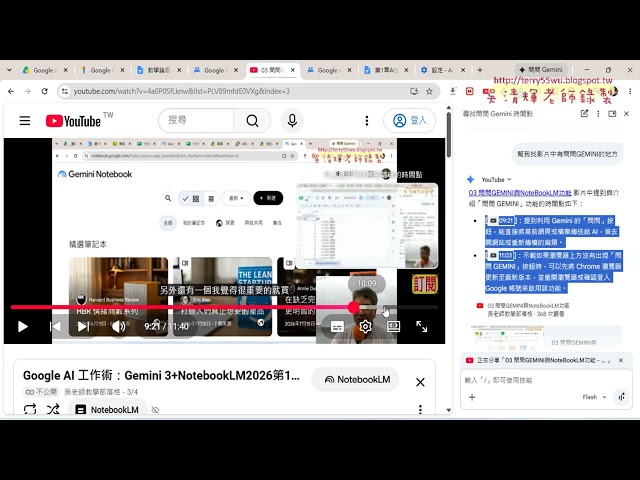Sign in with the 登入 button
This screenshot has width=640, height=480.
[x=409, y=121]
